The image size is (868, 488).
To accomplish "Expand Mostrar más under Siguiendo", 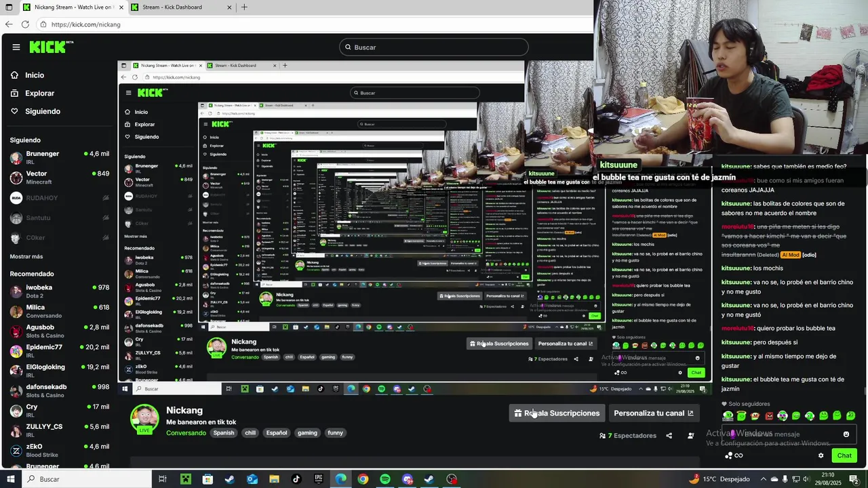I will click(x=26, y=256).
